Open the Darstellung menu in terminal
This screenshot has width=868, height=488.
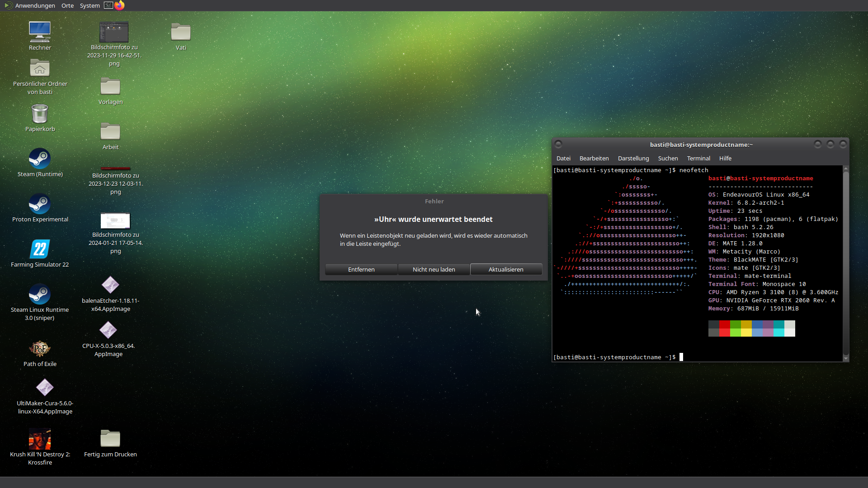coord(633,158)
